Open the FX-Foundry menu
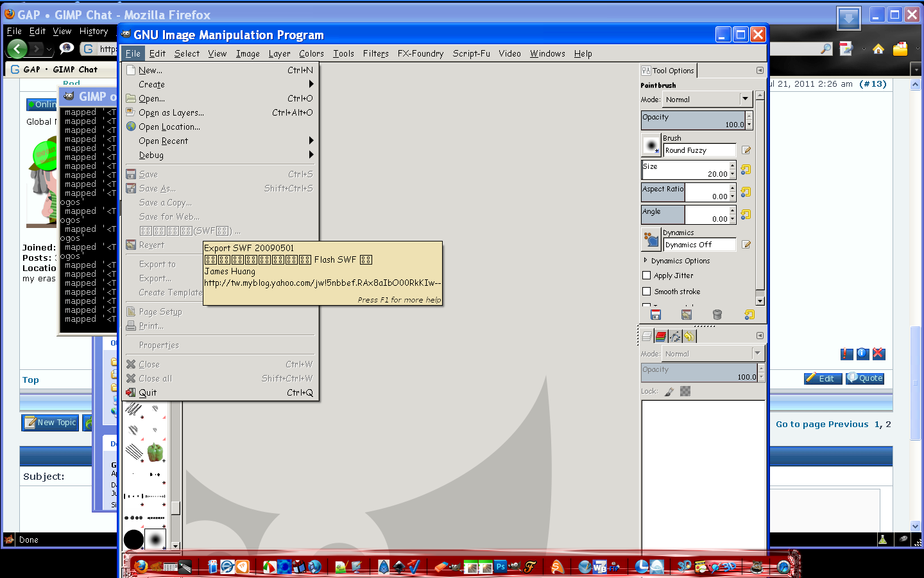924x578 pixels. pyautogui.click(x=420, y=54)
